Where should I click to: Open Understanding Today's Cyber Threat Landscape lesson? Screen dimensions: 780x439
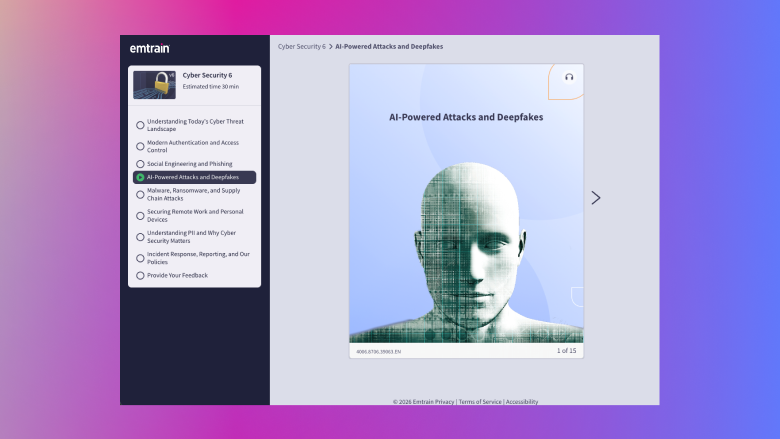coord(195,125)
